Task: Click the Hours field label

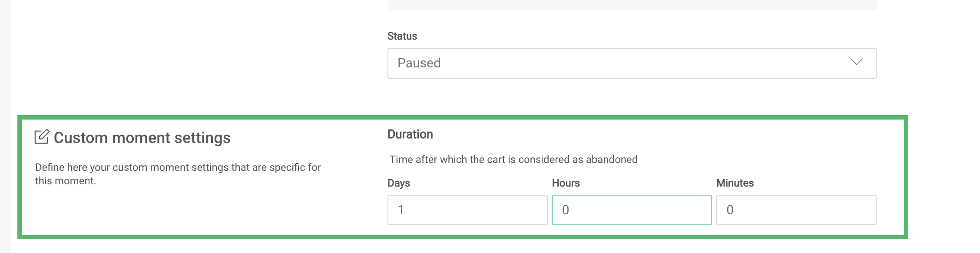Action: [x=566, y=183]
